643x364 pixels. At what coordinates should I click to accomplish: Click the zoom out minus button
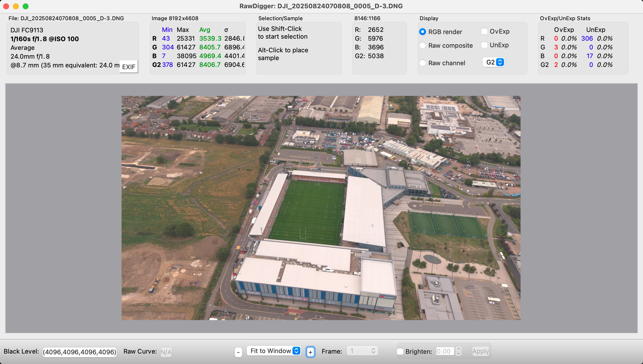(x=238, y=352)
